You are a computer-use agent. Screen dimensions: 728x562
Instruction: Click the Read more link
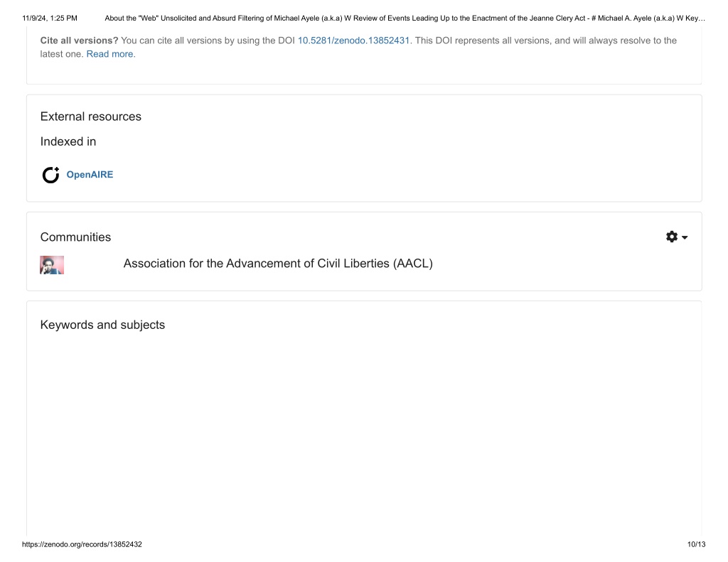tap(111, 54)
